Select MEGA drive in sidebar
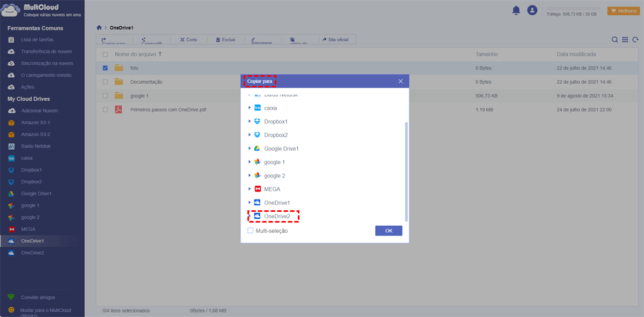Image resolution: width=644 pixels, height=317 pixels. click(x=28, y=229)
